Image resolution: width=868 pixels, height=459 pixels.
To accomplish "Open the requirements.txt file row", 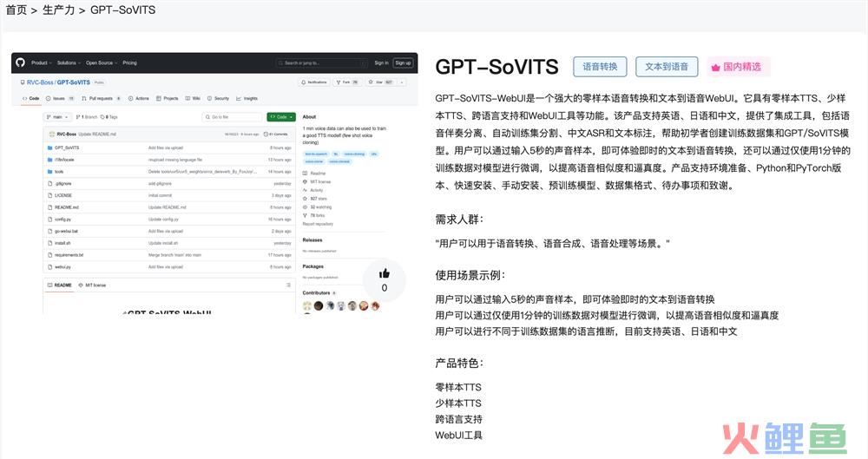I will 169,255.
